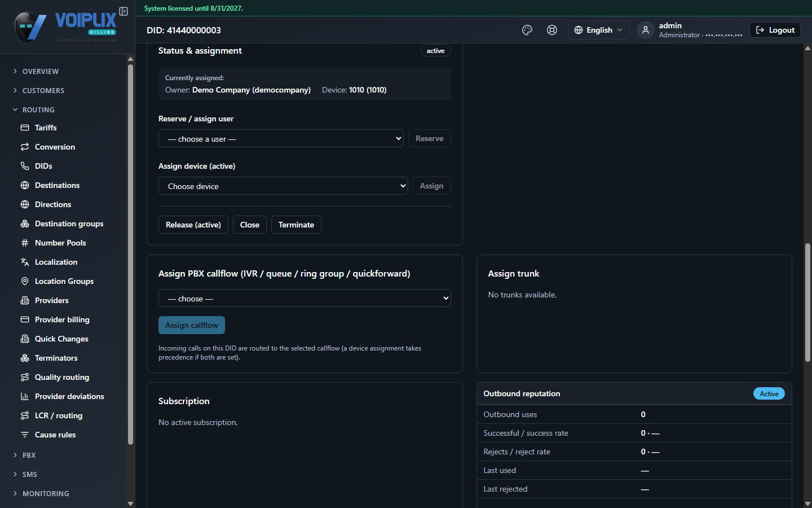Click the Number Pools hash icon

pyautogui.click(x=25, y=243)
